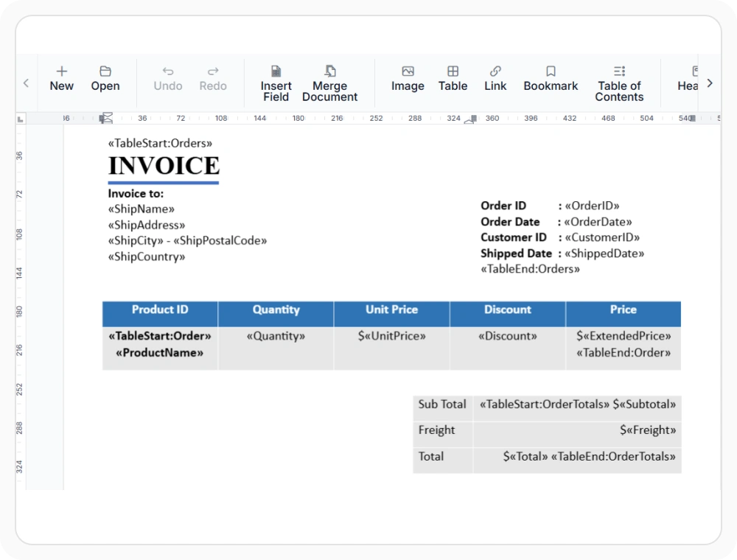Click the «ShipCity» merge field
Viewport: 737px width, 560px height.
click(136, 240)
